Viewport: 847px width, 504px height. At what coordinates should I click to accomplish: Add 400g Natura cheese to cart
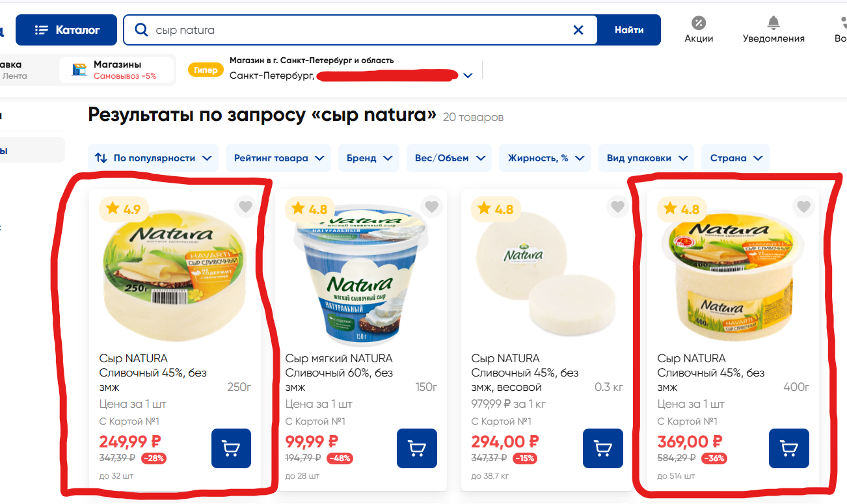[789, 449]
